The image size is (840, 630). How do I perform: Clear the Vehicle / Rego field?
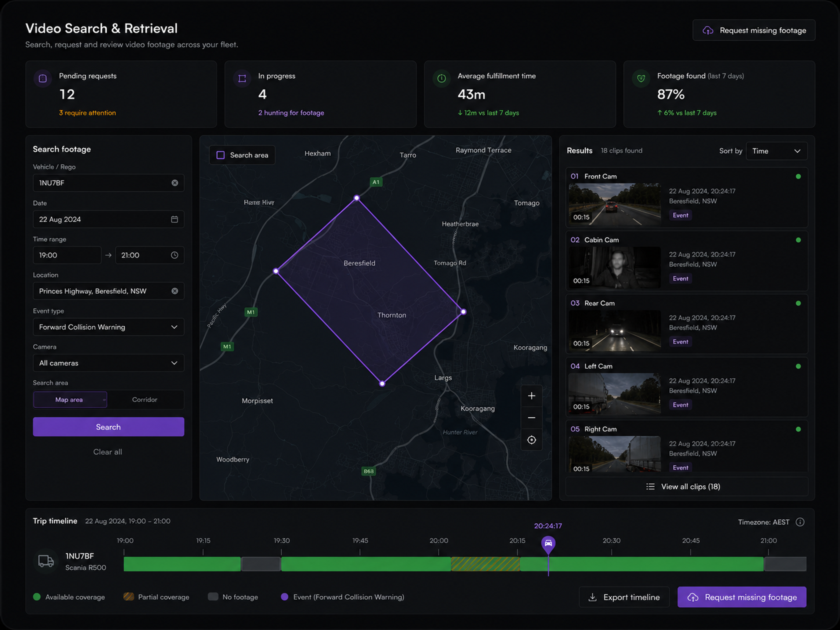pos(175,183)
